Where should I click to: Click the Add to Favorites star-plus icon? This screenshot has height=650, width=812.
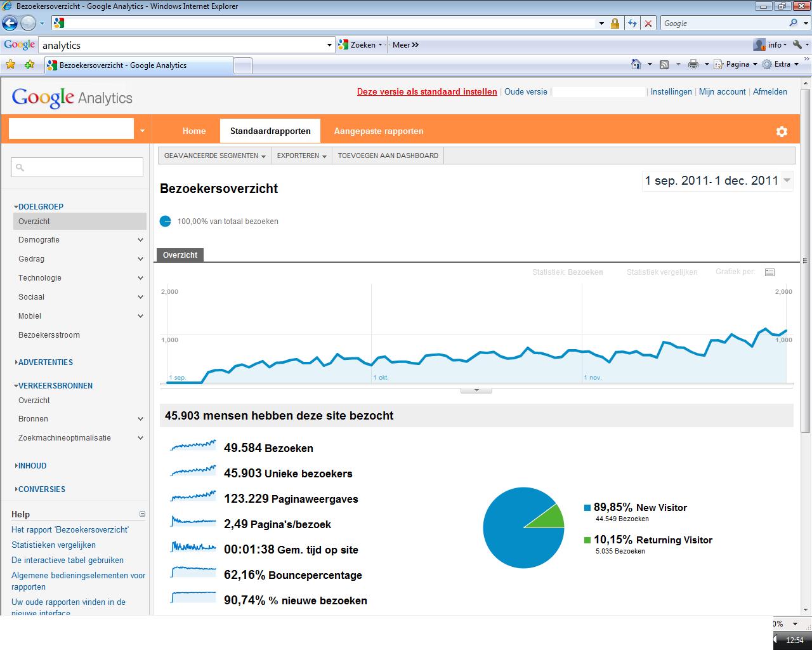pyautogui.click(x=29, y=64)
